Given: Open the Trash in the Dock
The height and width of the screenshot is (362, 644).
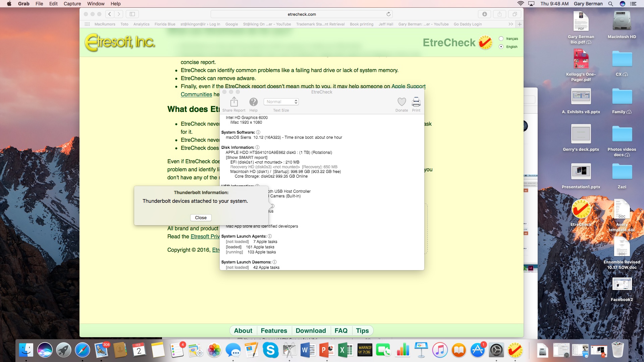Looking at the screenshot, I should [x=618, y=350].
